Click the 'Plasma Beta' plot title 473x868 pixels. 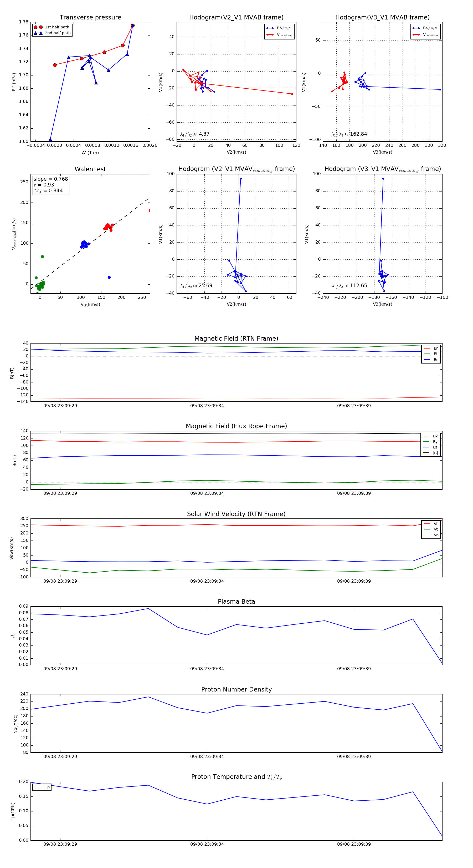tap(236, 602)
